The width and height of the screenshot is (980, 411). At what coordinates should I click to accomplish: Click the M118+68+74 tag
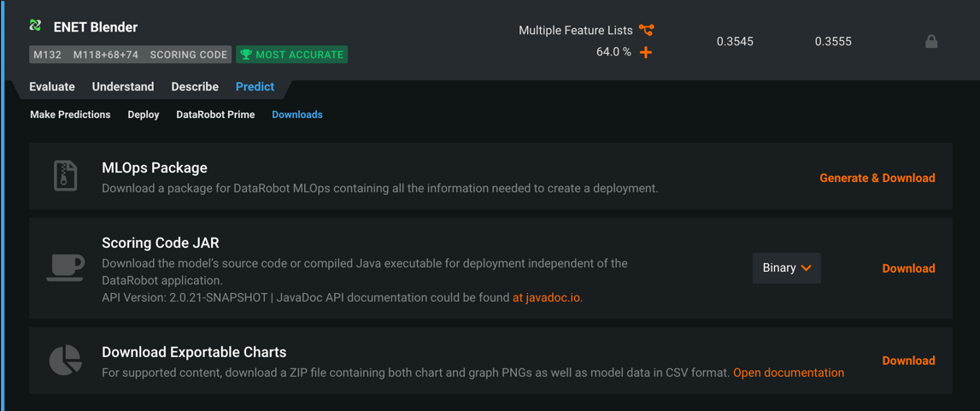106,55
